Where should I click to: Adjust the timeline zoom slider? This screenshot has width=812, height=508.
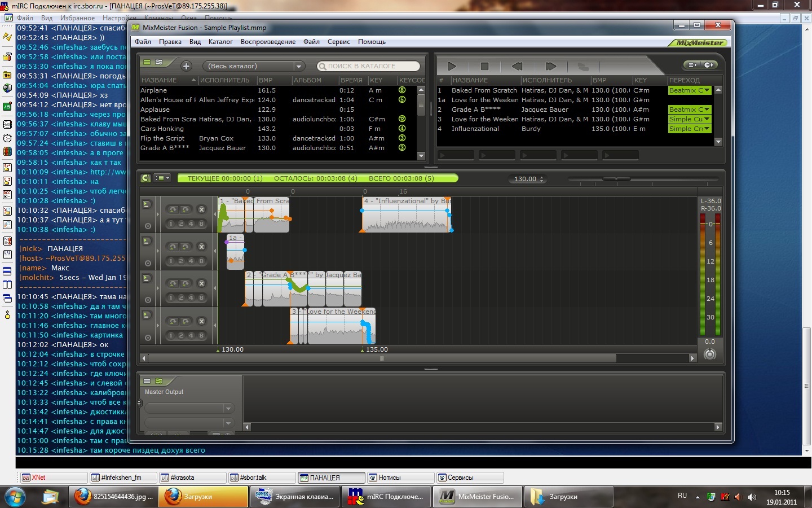(616, 179)
